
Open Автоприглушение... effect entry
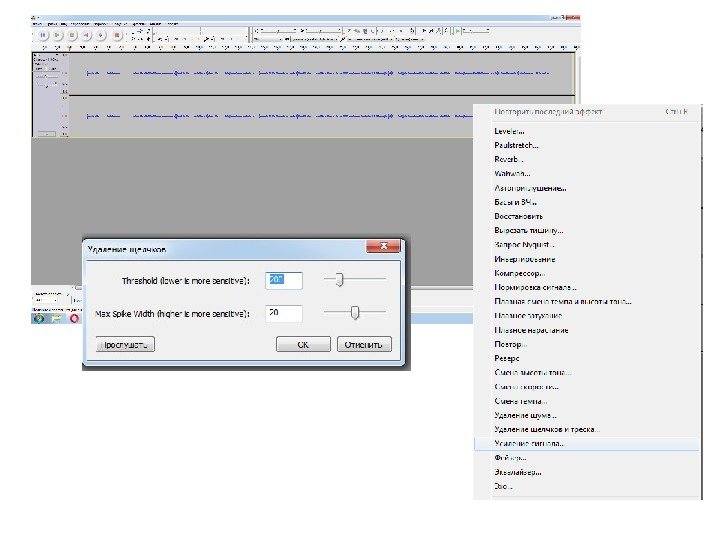pyautogui.click(x=587, y=188)
